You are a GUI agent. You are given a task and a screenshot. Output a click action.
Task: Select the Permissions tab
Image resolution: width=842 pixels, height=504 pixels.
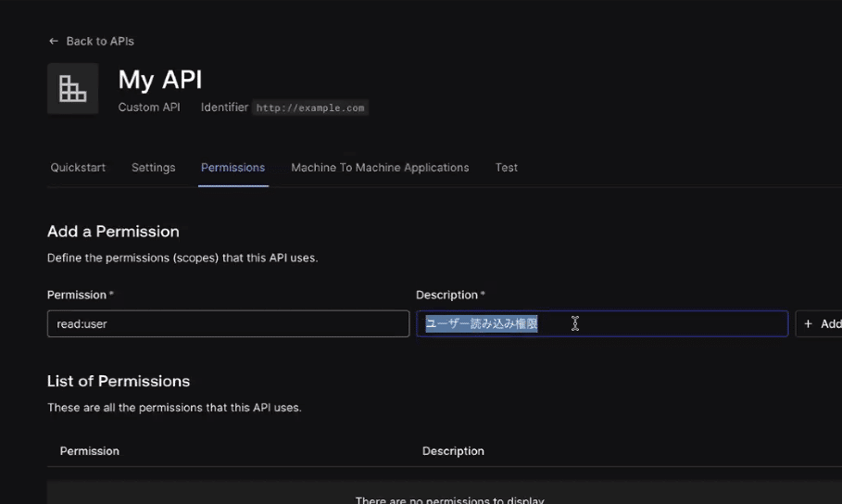point(233,168)
